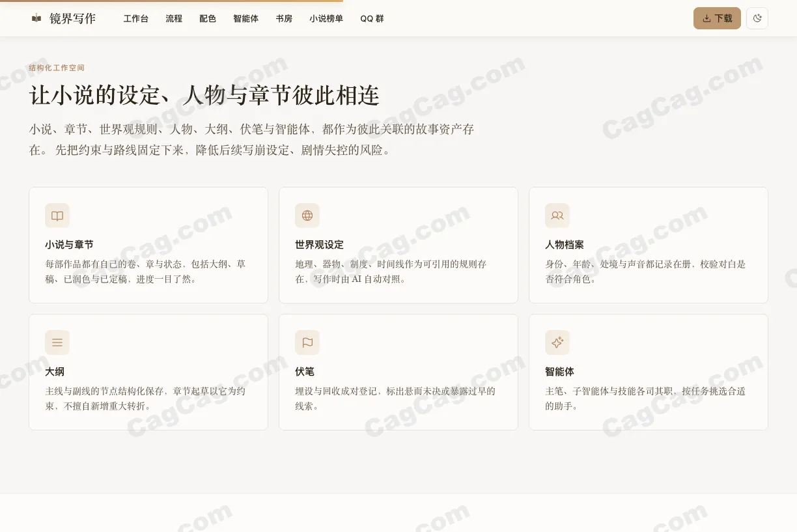Click the people icon on 人物档案 card

click(x=557, y=216)
